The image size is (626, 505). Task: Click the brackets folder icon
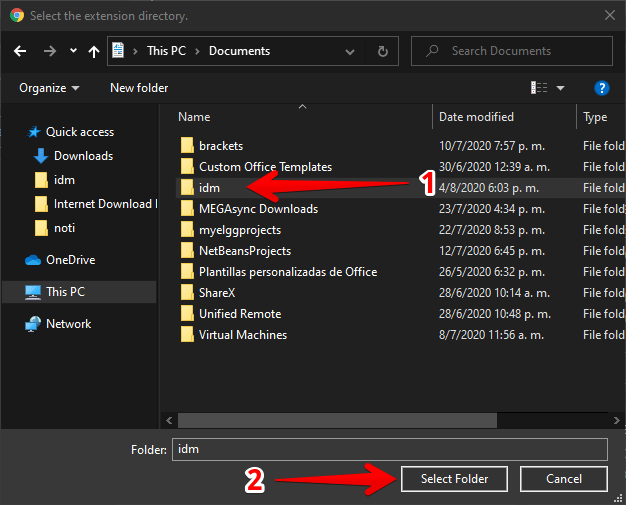click(x=187, y=146)
